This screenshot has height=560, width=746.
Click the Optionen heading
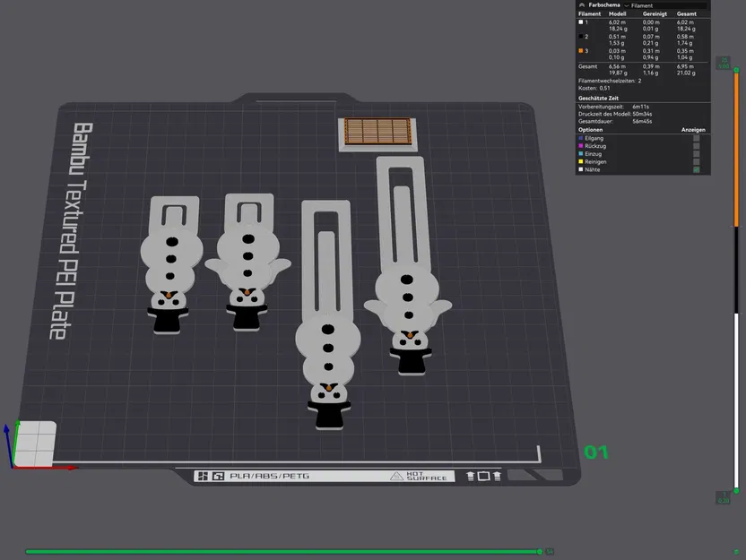coord(590,130)
